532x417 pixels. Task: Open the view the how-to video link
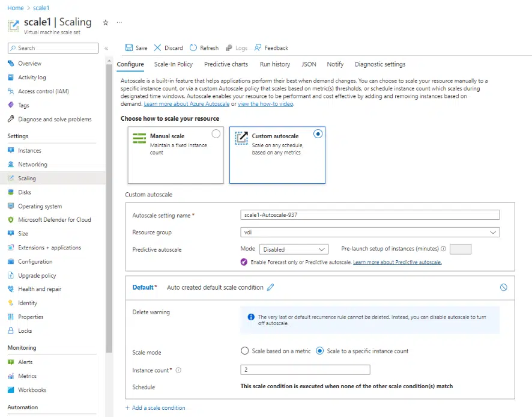coord(265,104)
